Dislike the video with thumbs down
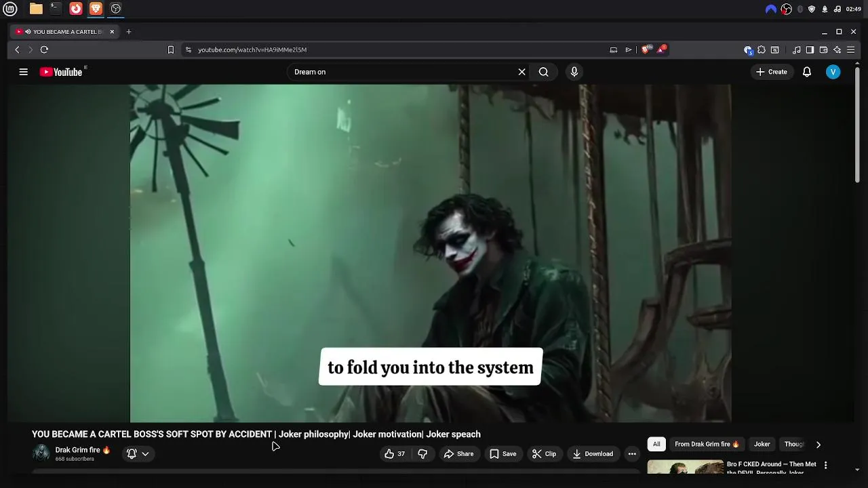 point(422,454)
